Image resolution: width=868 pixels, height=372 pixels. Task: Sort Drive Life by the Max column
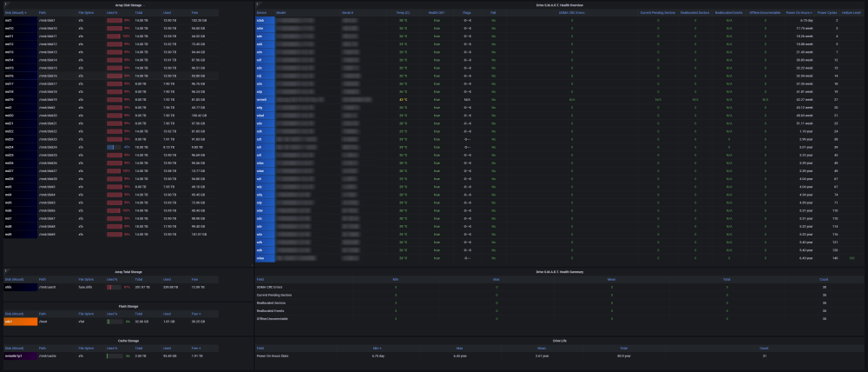click(457, 349)
